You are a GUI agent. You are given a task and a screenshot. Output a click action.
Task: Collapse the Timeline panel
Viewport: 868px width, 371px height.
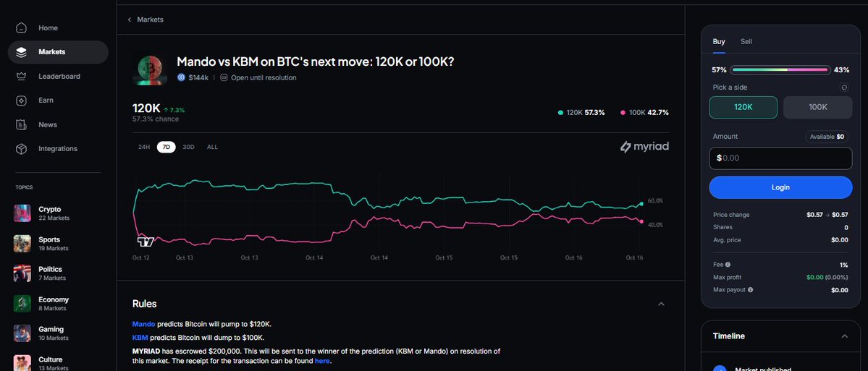click(844, 336)
